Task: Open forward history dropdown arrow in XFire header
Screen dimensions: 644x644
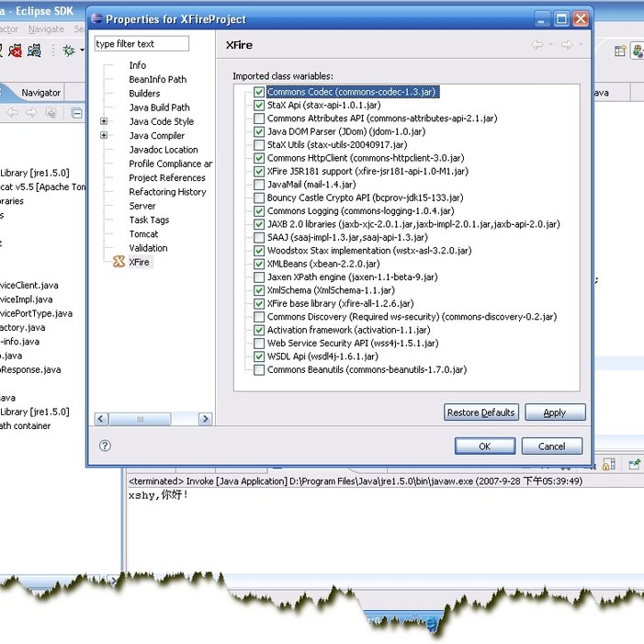Action: pos(581,44)
